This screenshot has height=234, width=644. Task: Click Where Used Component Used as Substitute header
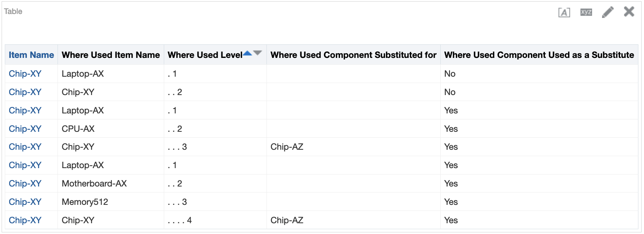coord(539,55)
